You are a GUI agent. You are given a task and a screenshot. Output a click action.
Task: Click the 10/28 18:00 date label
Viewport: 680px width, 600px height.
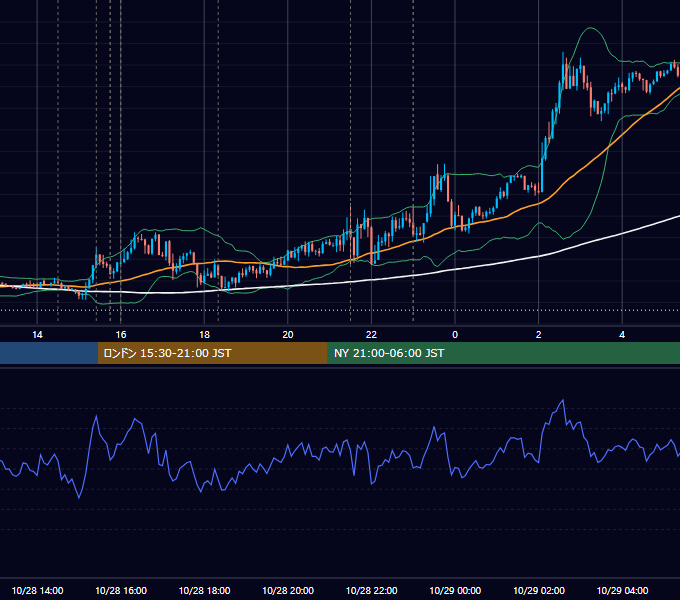pyautogui.click(x=204, y=590)
